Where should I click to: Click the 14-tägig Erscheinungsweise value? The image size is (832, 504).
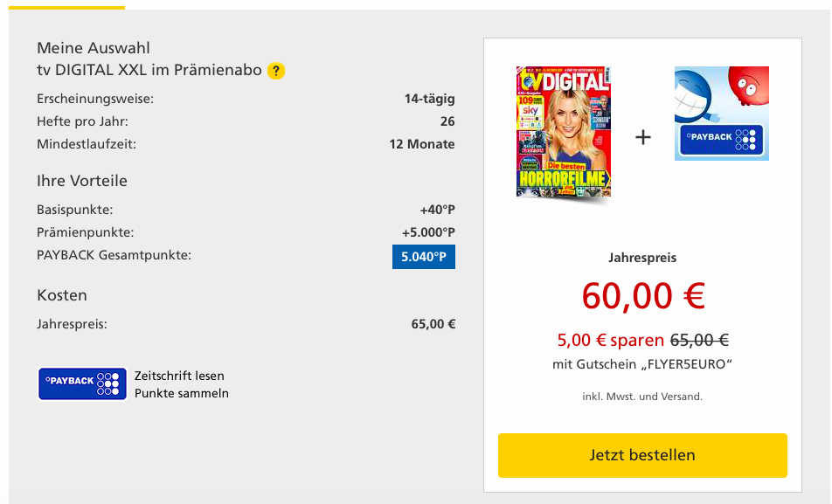(x=429, y=99)
